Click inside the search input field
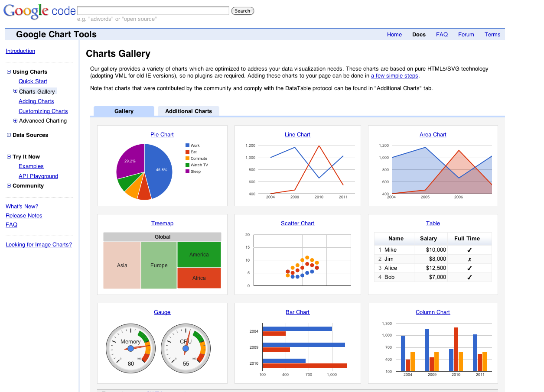The image size is (544, 392). [153, 10]
